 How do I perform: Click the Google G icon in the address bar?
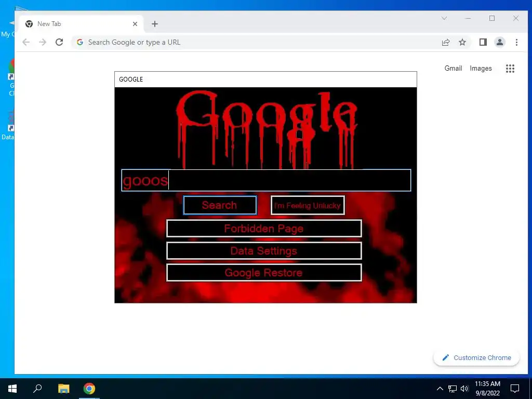click(80, 42)
